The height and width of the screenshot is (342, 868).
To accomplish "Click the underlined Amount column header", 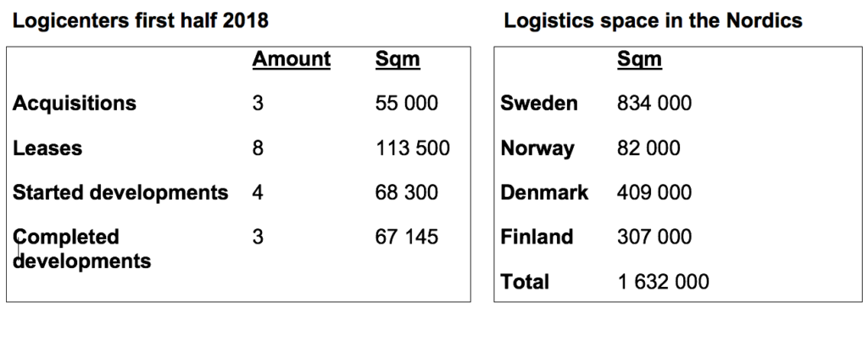I will pos(292,59).
